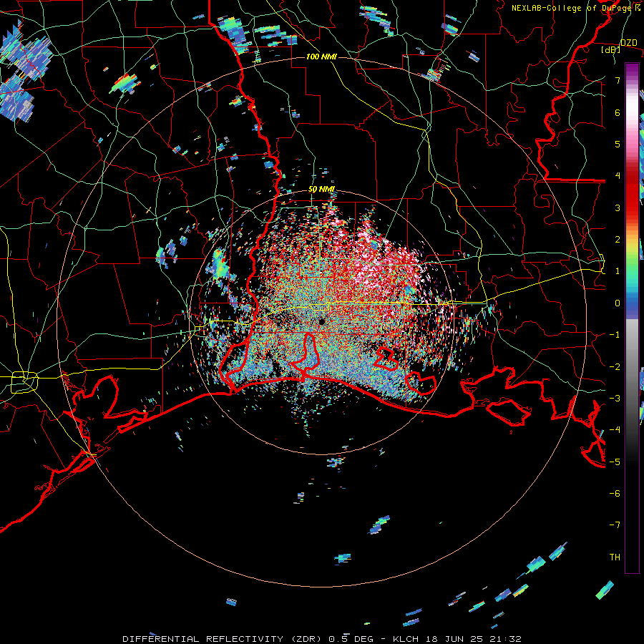Select the -2 dB tick label on the color scale
The height and width of the screenshot is (644, 644).
tap(615, 366)
